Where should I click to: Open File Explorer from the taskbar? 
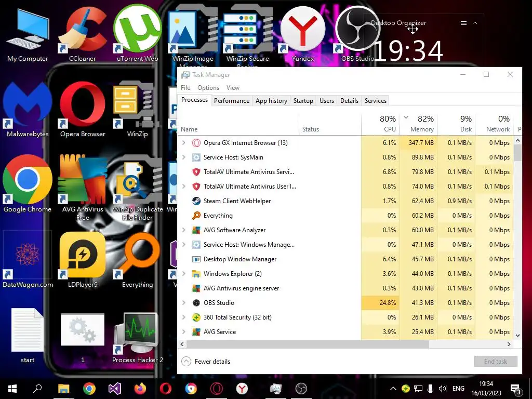63,389
